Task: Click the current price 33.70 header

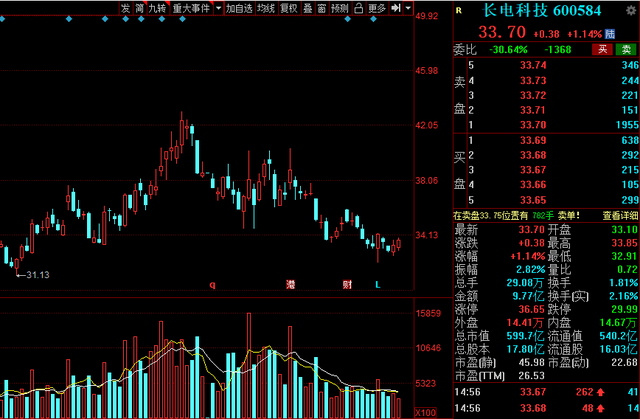Action: (502, 32)
